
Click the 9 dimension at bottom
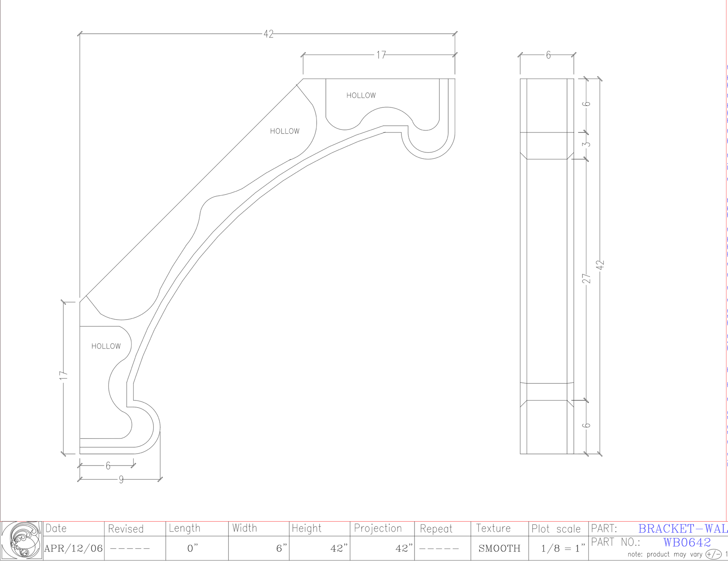coord(121,480)
